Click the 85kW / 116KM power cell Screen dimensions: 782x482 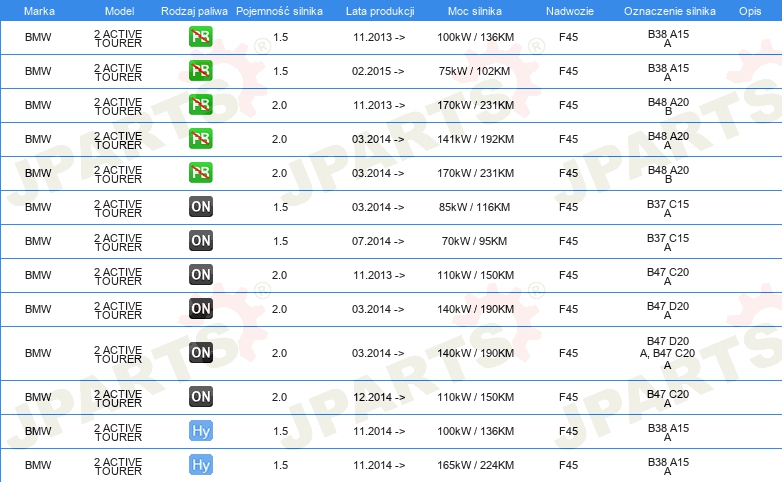474,207
